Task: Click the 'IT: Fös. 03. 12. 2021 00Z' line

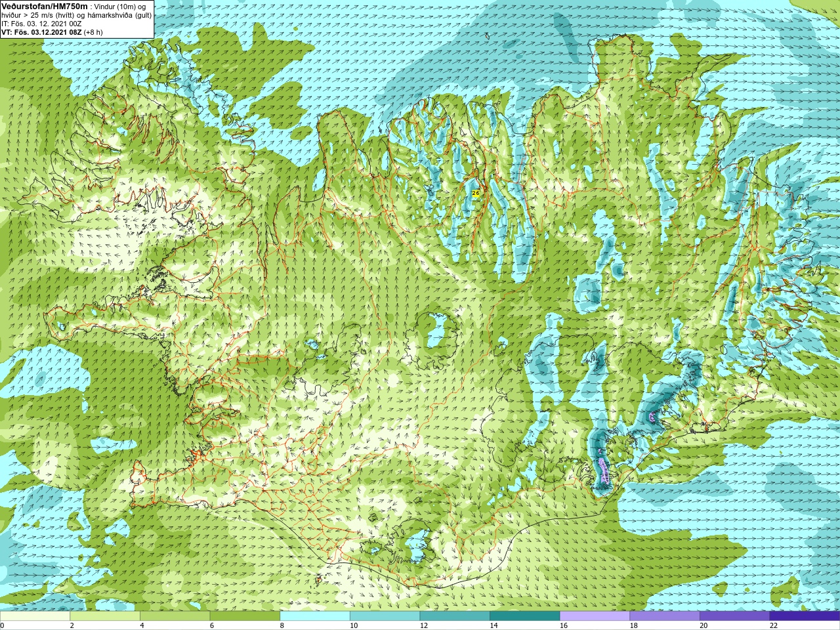Action: click(x=41, y=24)
